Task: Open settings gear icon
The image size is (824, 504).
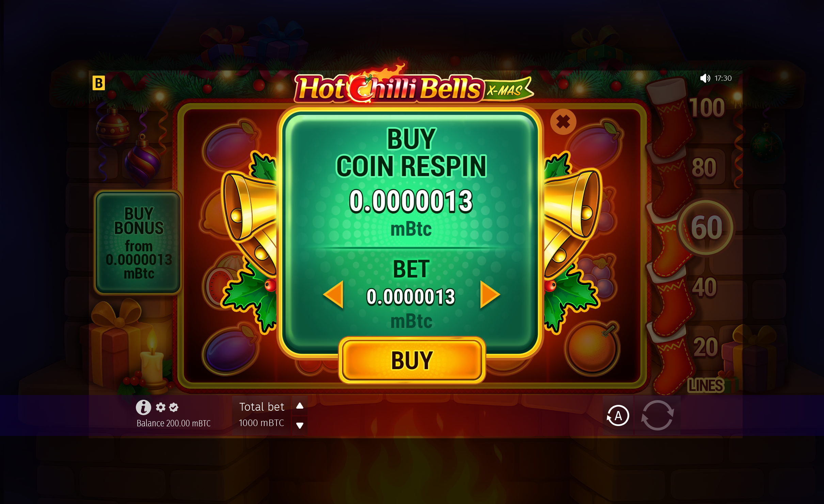Action: coord(161,407)
